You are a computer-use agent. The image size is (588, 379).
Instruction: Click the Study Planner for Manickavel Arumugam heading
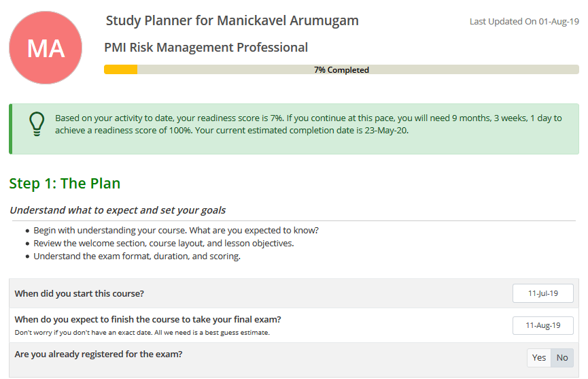click(x=232, y=20)
